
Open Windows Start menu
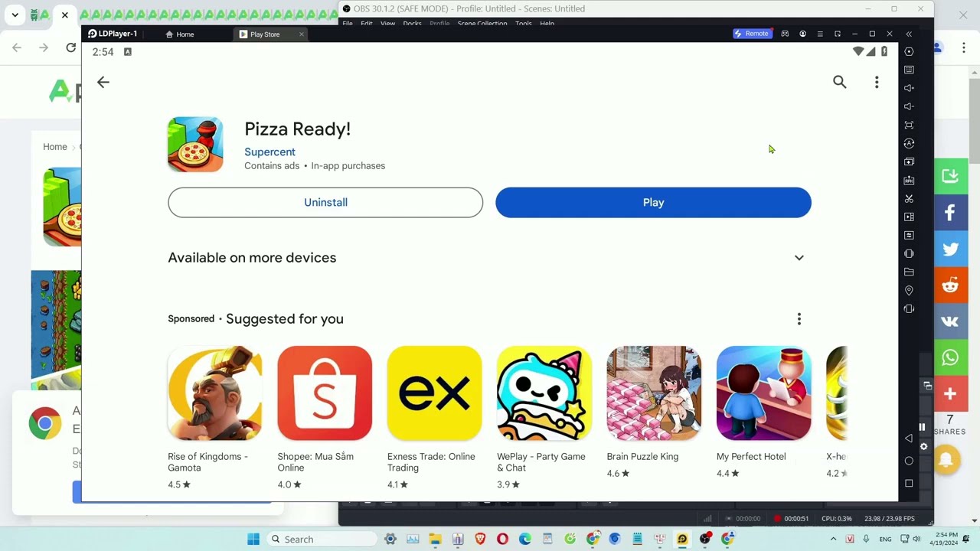(x=253, y=539)
